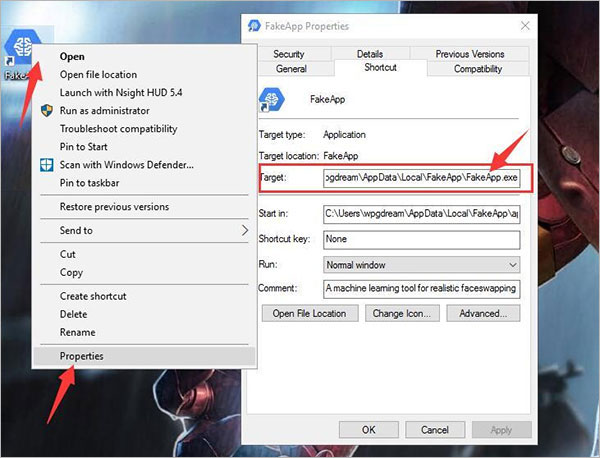600x458 pixels.
Task: Click the Start in input field
Action: click(x=422, y=214)
